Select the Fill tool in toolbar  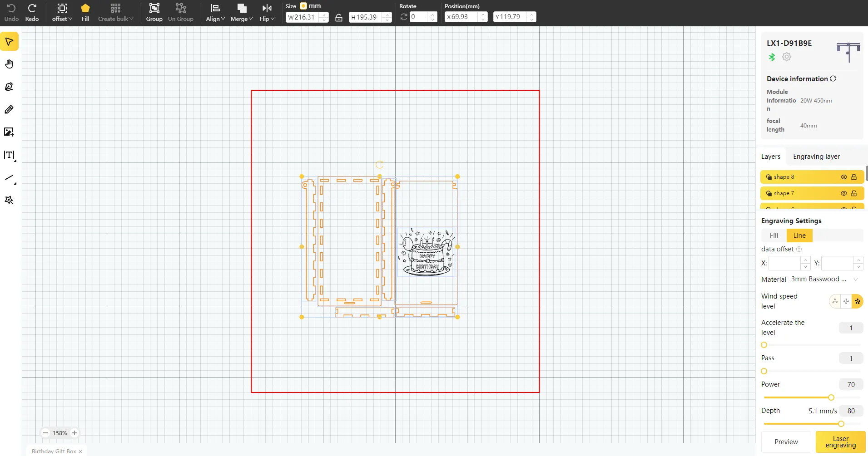click(85, 12)
